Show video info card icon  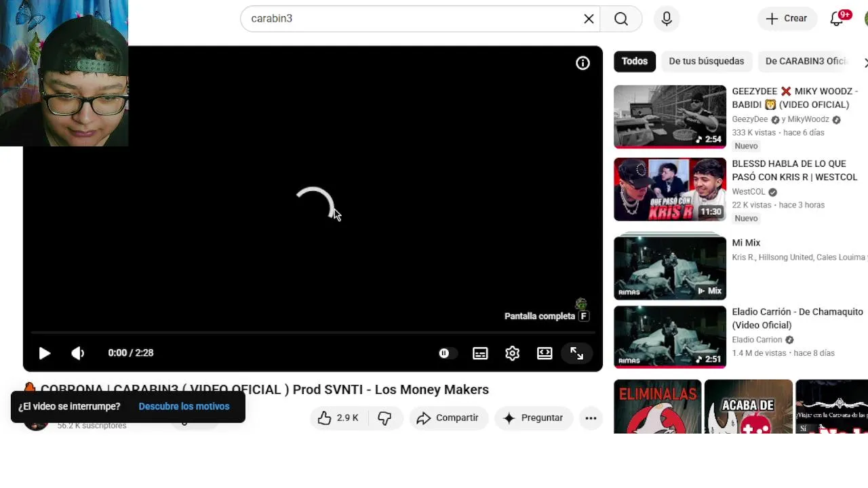click(x=583, y=63)
